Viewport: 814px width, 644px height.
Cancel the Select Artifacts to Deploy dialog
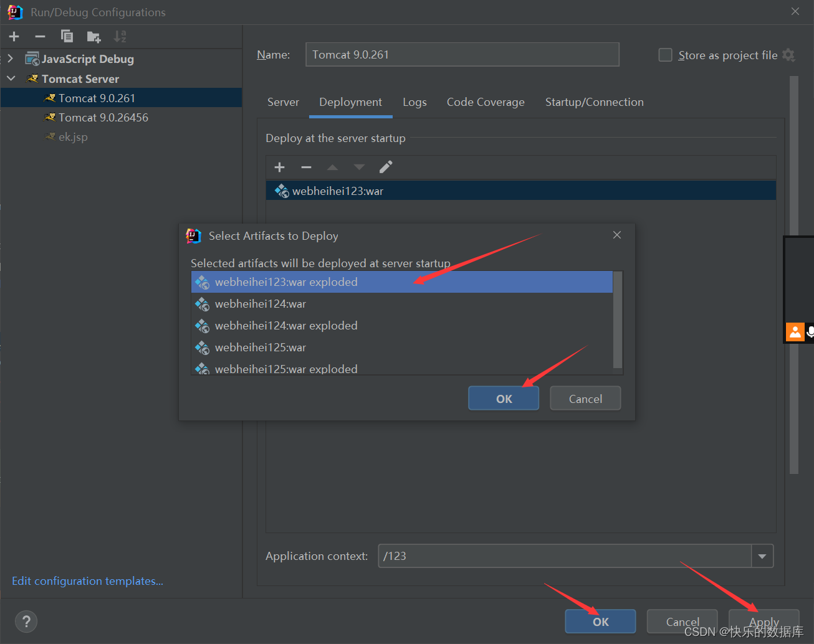coord(585,399)
